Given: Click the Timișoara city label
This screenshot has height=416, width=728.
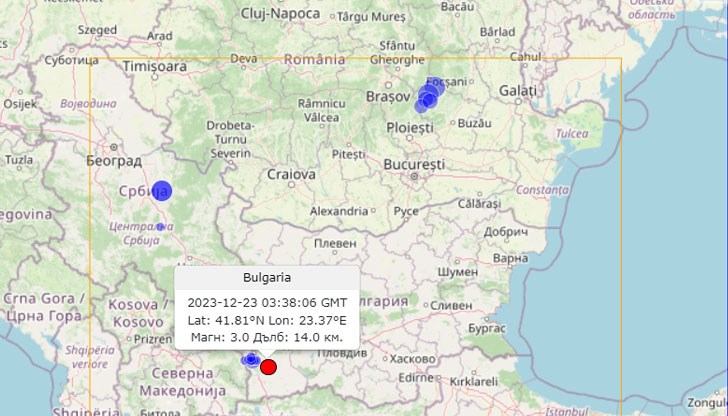Looking at the screenshot, I should click(x=154, y=66).
